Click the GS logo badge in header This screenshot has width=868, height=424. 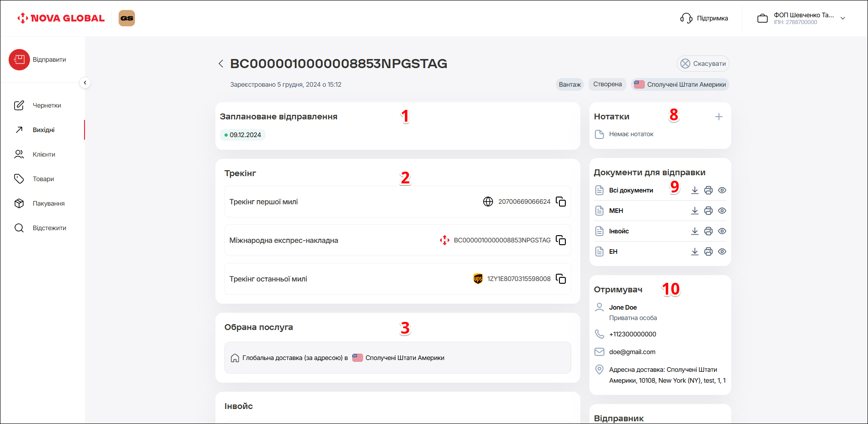(x=127, y=18)
